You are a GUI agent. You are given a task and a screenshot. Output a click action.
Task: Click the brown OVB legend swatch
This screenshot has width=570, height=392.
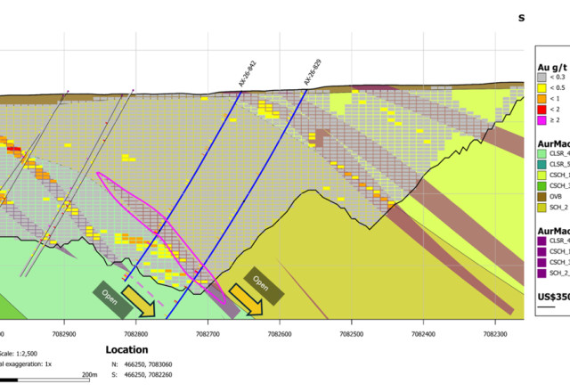pos(541,196)
